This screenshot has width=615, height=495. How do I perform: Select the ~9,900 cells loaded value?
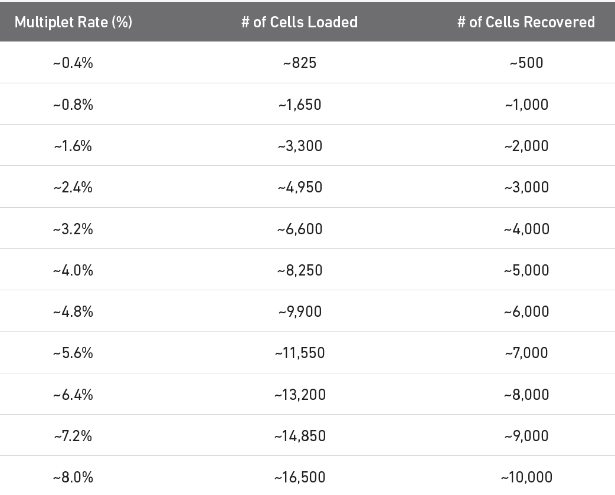(x=299, y=311)
